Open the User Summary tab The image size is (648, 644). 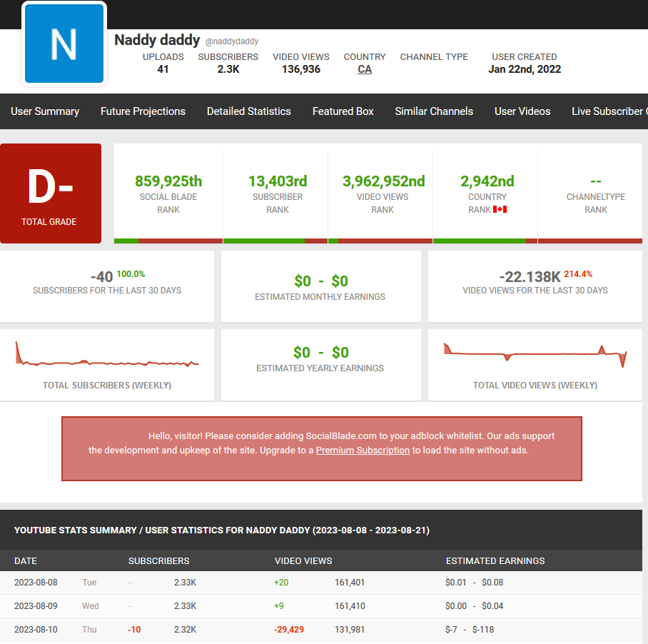[45, 111]
